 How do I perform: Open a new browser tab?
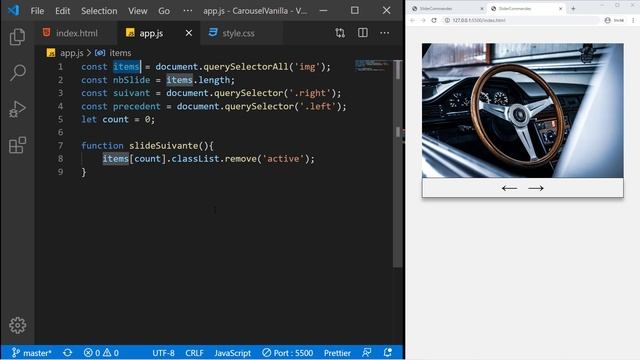(x=573, y=8)
